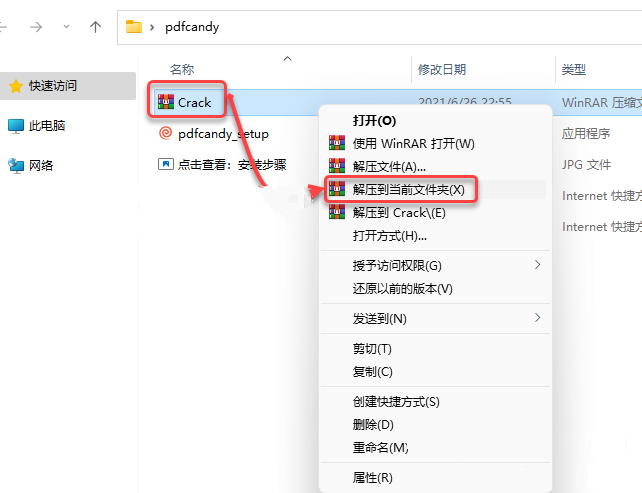Select 网络 in the sidebar
Screen dimensions: 642x493
pos(41,165)
